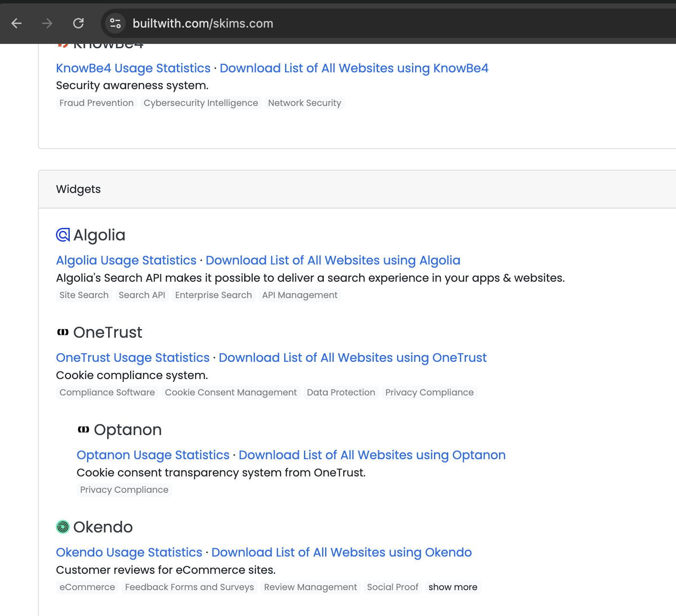676x616 pixels.
Task: Click the Algolia logo icon
Action: pos(63,235)
